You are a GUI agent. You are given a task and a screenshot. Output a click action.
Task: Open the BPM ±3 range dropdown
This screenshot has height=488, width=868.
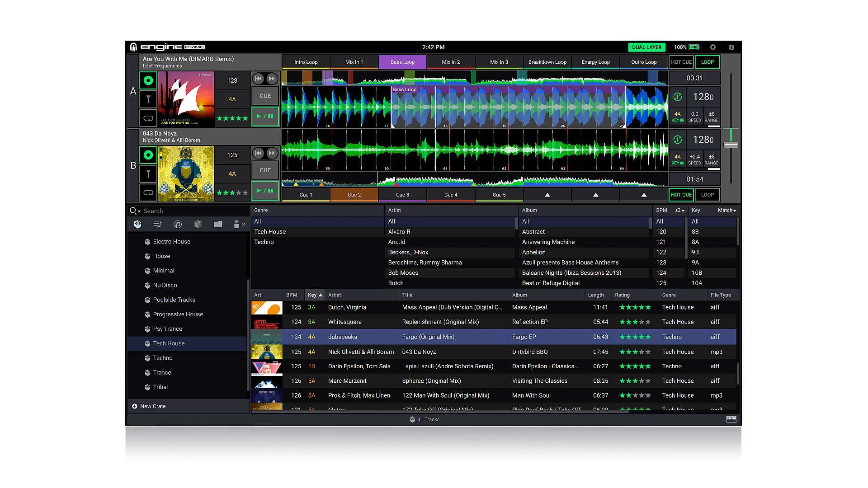[x=679, y=210]
